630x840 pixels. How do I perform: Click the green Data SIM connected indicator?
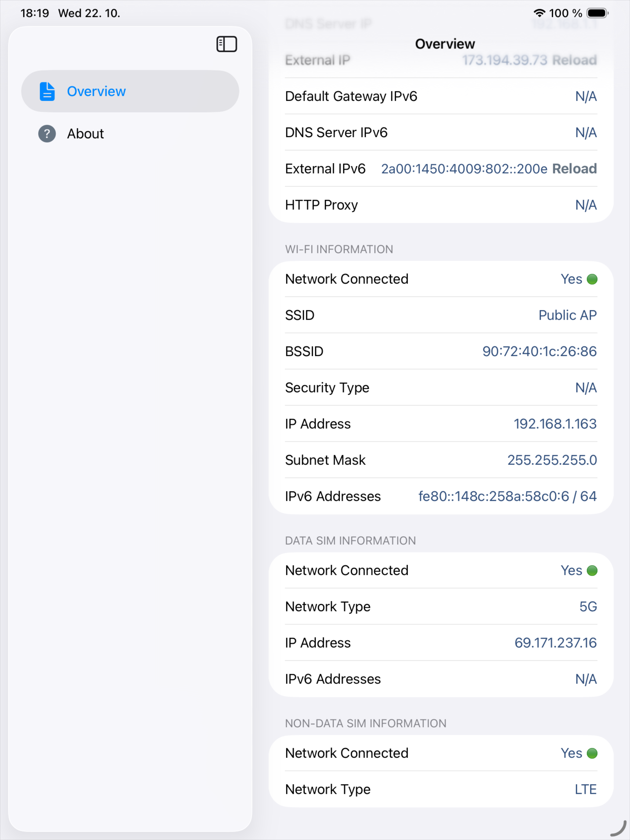coord(592,570)
